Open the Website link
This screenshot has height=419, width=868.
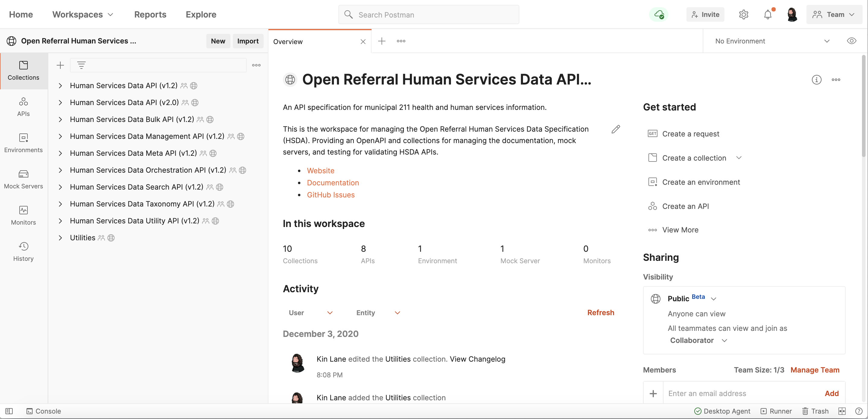pyautogui.click(x=320, y=171)
